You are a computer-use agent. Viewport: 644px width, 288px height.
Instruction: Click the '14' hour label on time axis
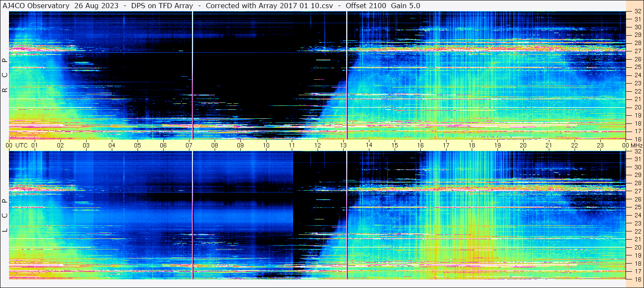point(369,145)
